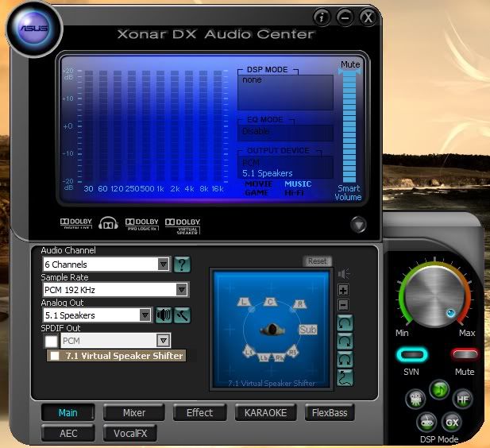
Task: Click the listener head in speaker shifter
Action: [272, 329]
